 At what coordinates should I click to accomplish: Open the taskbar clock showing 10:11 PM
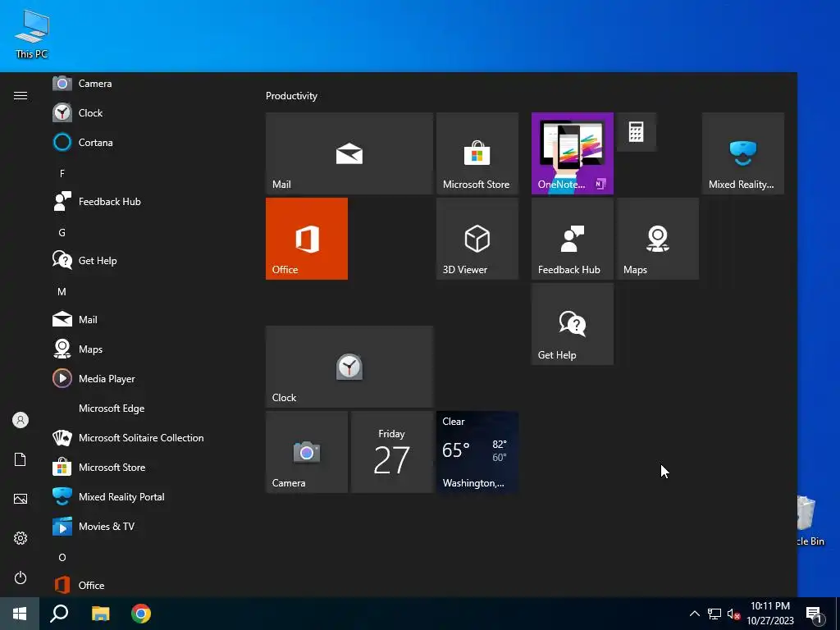pyautogui.click(x=769, y=614)
